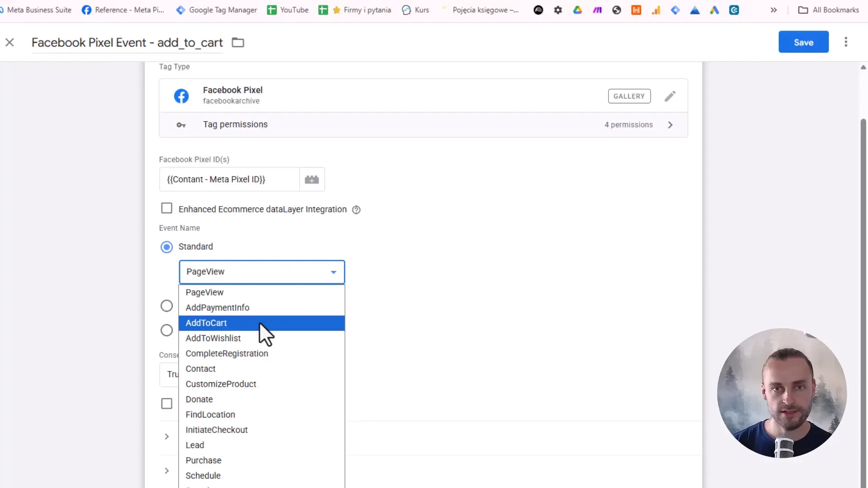
Task: Click the blue triangle bookmark icon
Action: click(x=695, y=10)
